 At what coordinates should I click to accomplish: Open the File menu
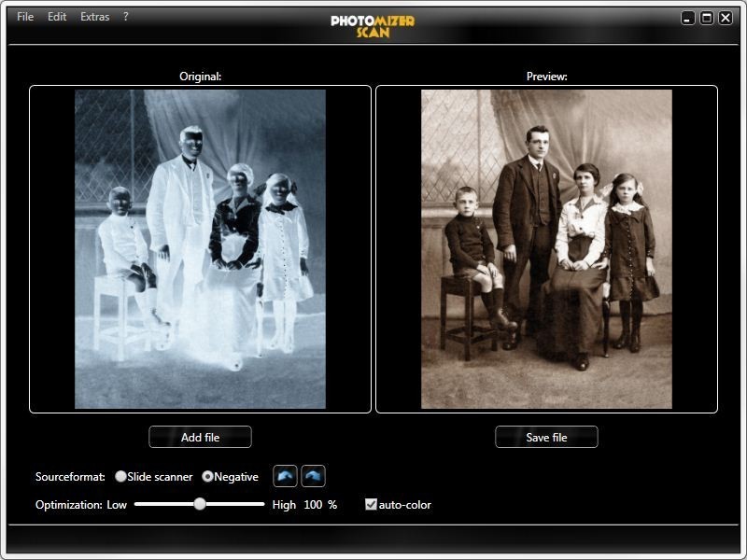pyautogui.click(x=25, y=17)
